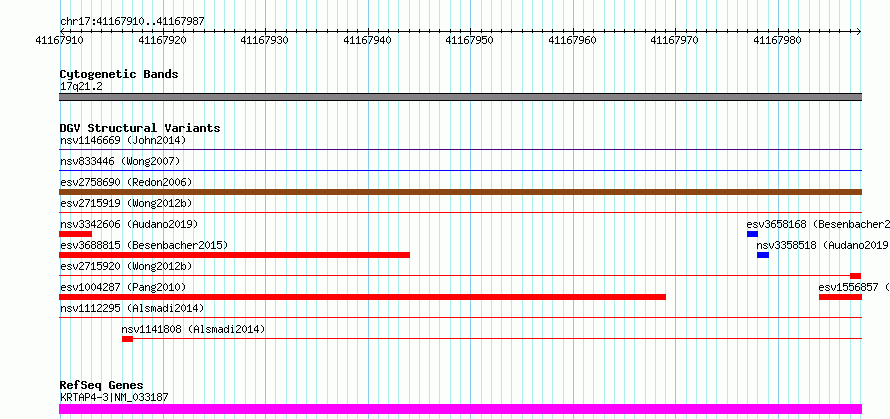Viewport: 890px width, 419px height.
Task: Select ruler position 41167910
Action: point(60,40)
